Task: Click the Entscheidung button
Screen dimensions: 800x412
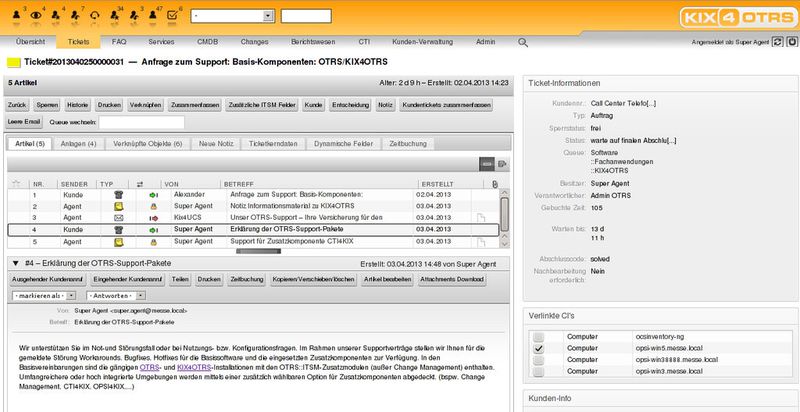Action: click(351, 105)
